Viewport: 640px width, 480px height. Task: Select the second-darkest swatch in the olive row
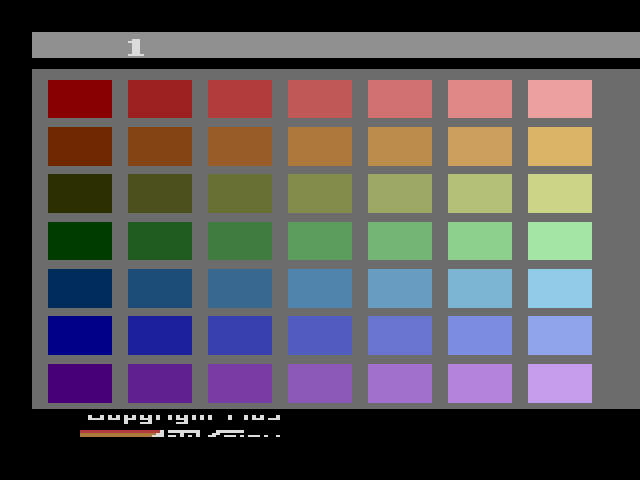click(x=160, y=193)
